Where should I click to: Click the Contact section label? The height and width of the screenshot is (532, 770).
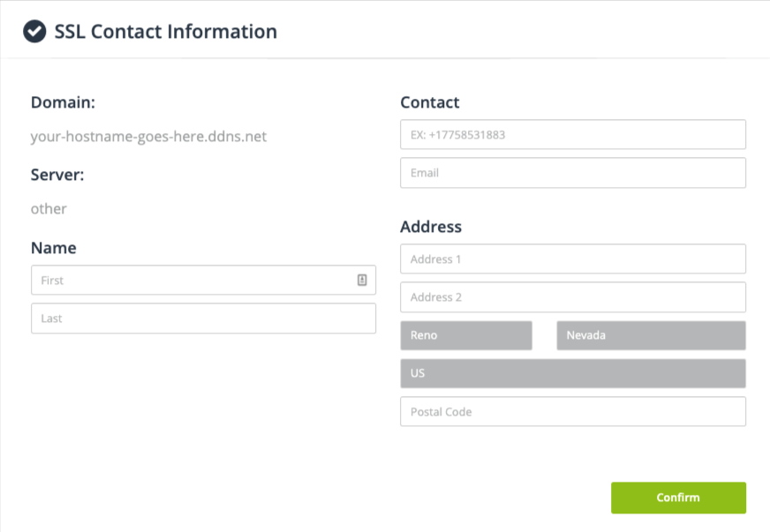pos(430,102)
